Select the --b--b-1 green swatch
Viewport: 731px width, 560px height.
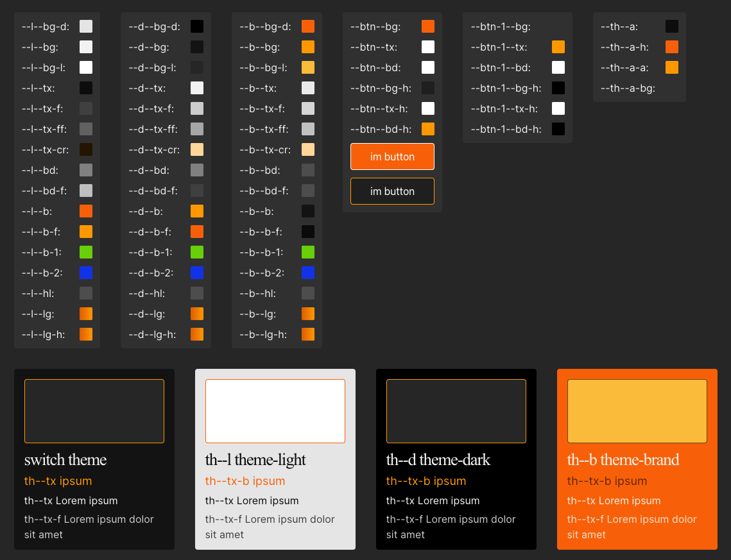[x=307, y=252]
